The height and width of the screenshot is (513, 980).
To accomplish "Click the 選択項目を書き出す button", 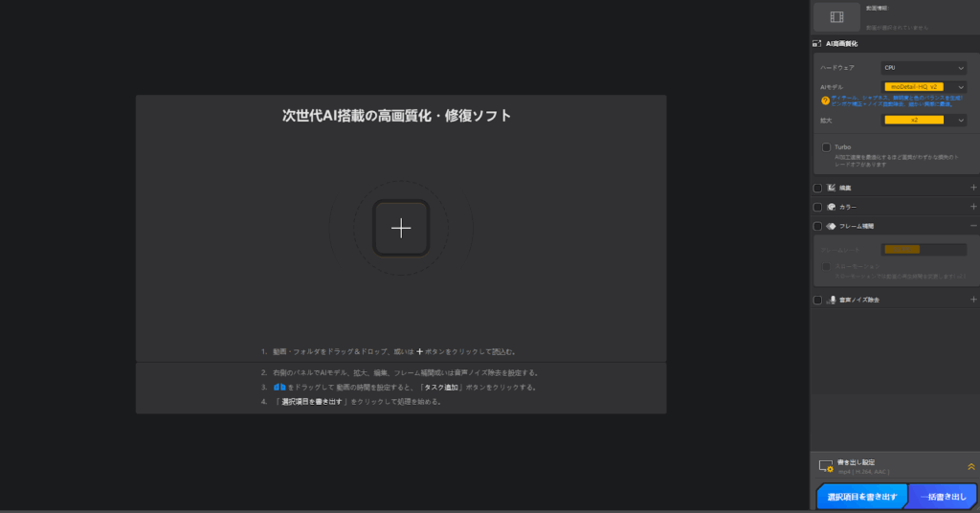I will [x=861, y=497].
